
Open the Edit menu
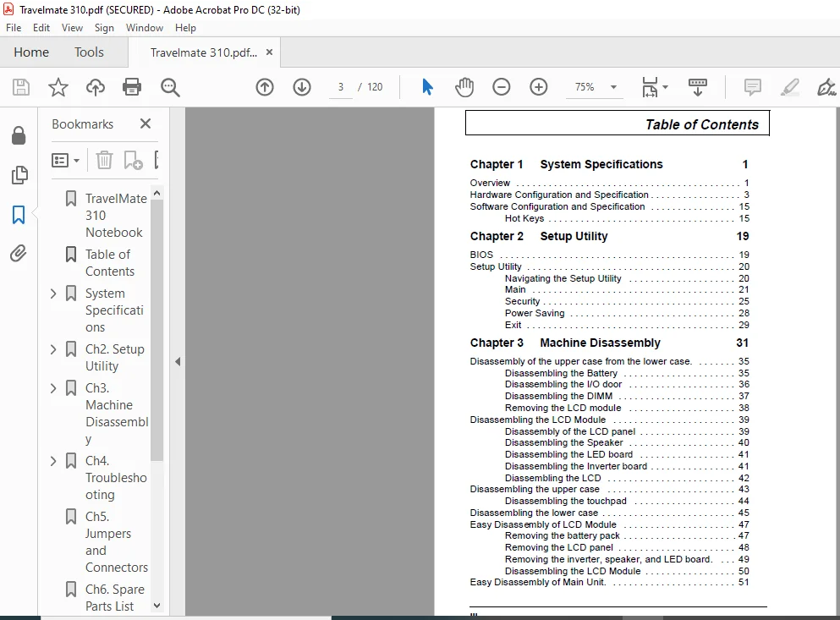(x=41, y=28)
